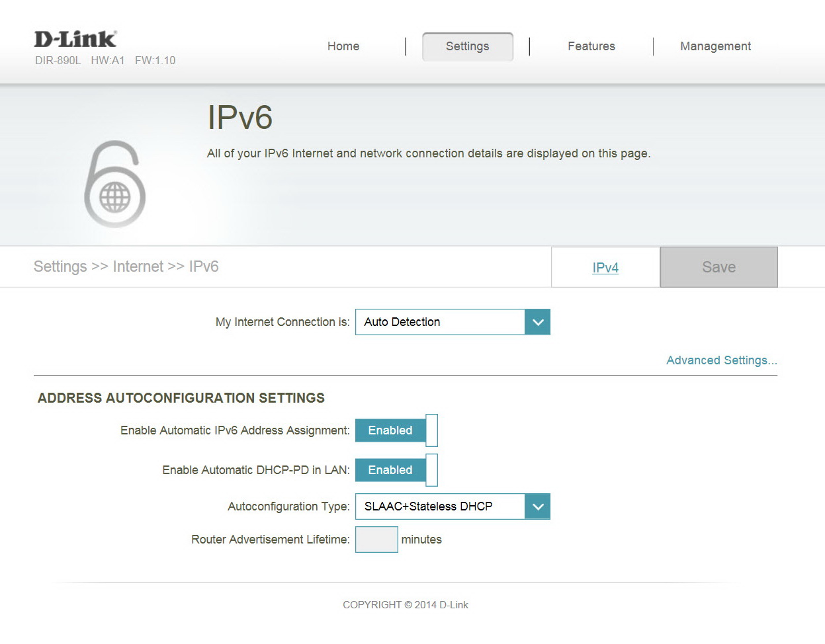Open the Settings tab

tap(468, 46)
